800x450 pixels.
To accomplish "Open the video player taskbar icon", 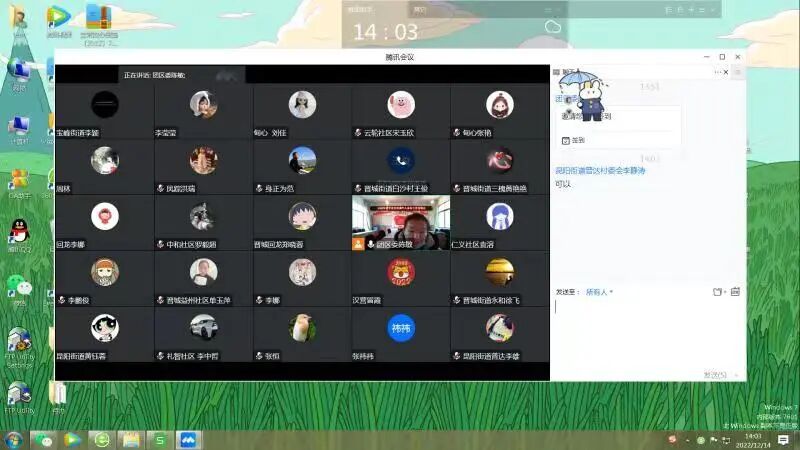I will (x=72, y=440).
